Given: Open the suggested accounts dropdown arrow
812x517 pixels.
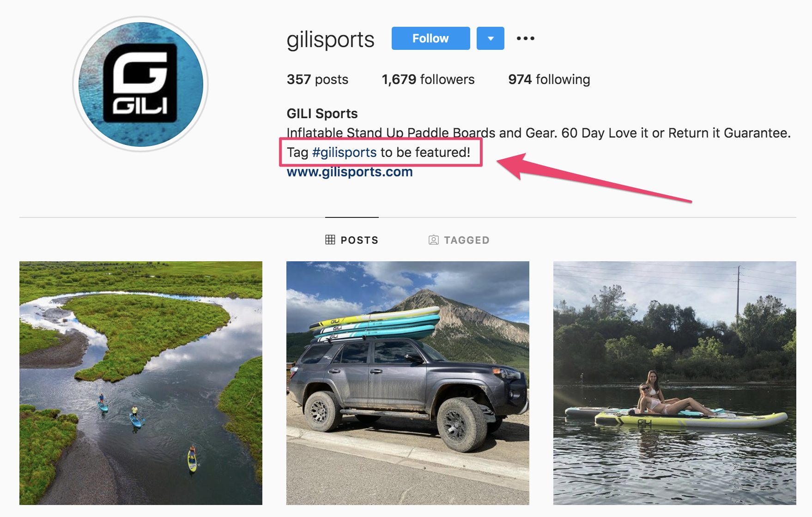Looking at the screenshot, I should [x=491, y=38].
